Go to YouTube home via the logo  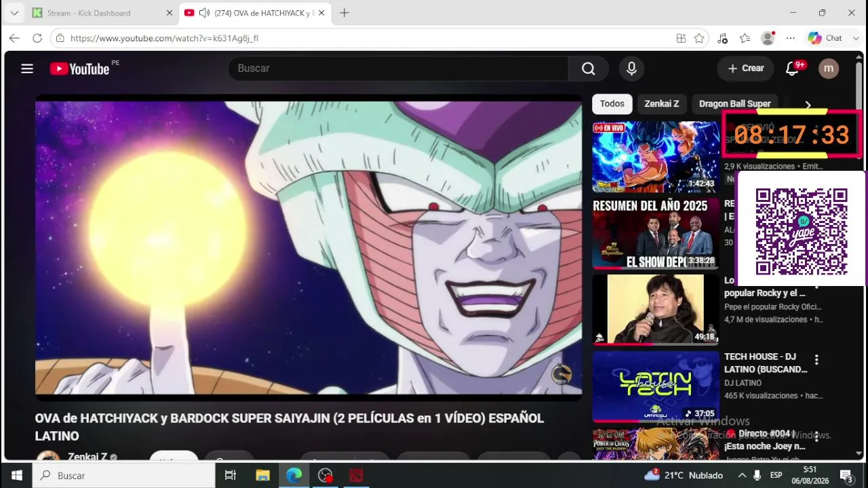79,68
